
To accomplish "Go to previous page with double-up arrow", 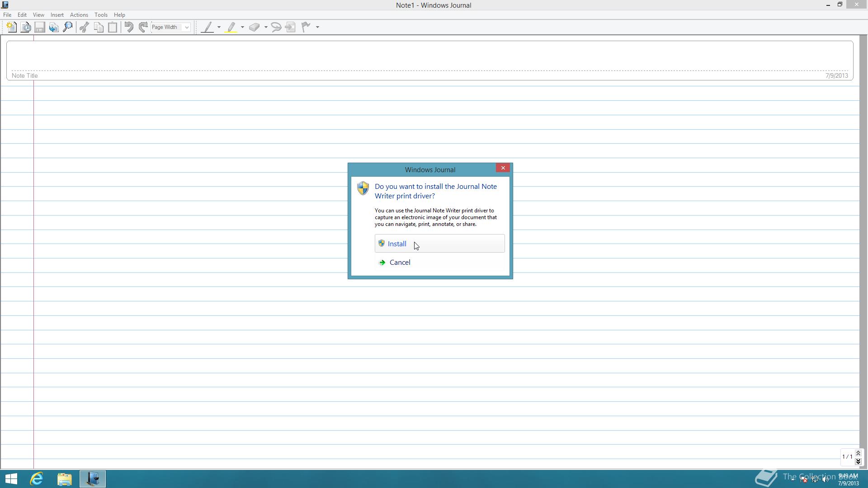I will coord(858,453).
